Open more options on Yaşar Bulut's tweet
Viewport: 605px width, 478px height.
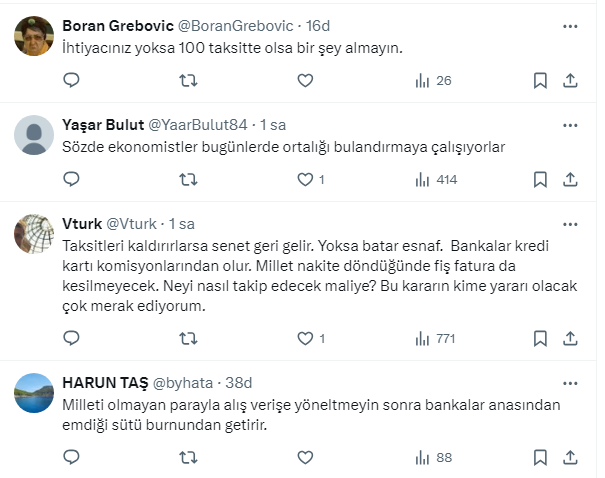(571, 124)
